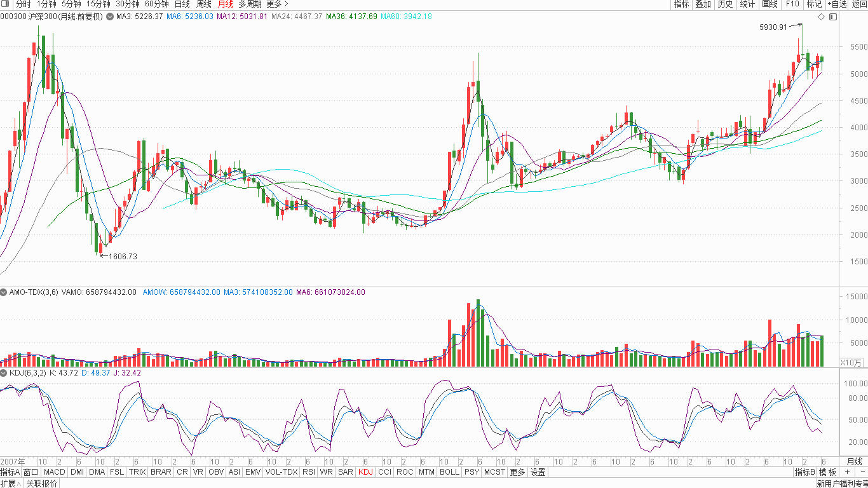Add to watchlist with +自选
This screenshot has width=868, height=488.
click(x=837, y=4)
